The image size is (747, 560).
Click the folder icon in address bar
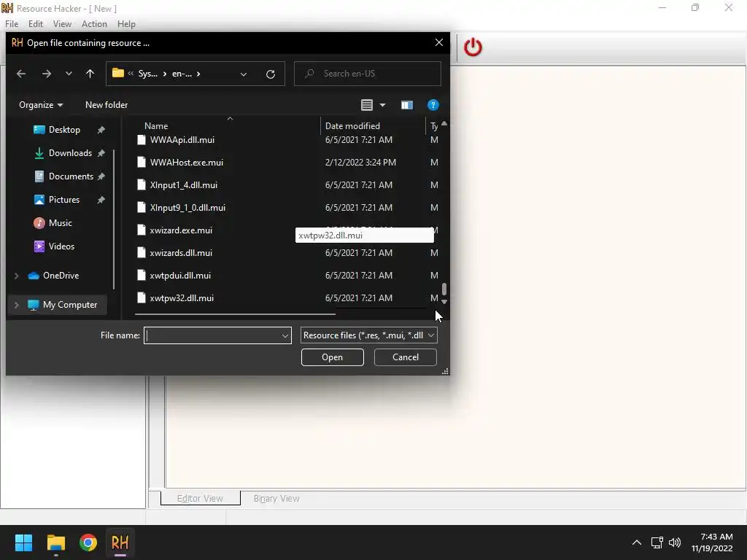(118, 74)
